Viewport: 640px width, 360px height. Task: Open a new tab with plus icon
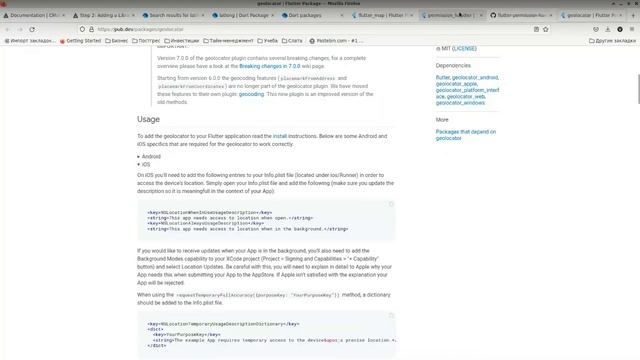(x=633, y=15)
